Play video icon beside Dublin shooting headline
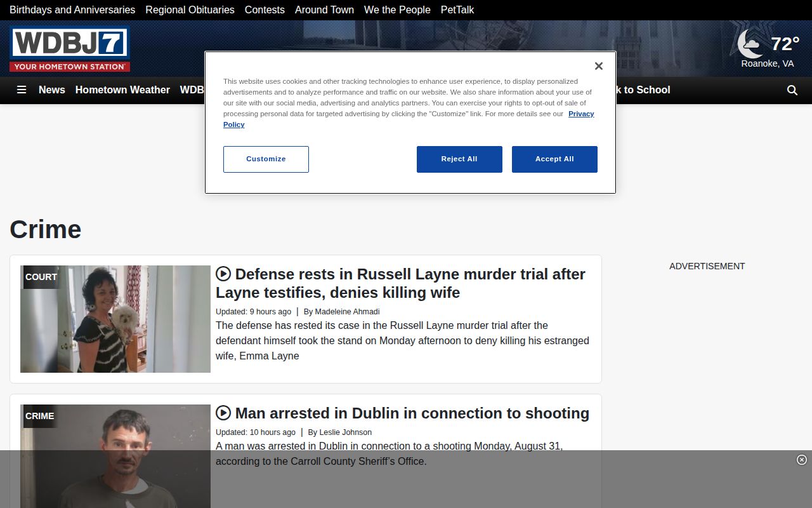 tap(223, 413)
